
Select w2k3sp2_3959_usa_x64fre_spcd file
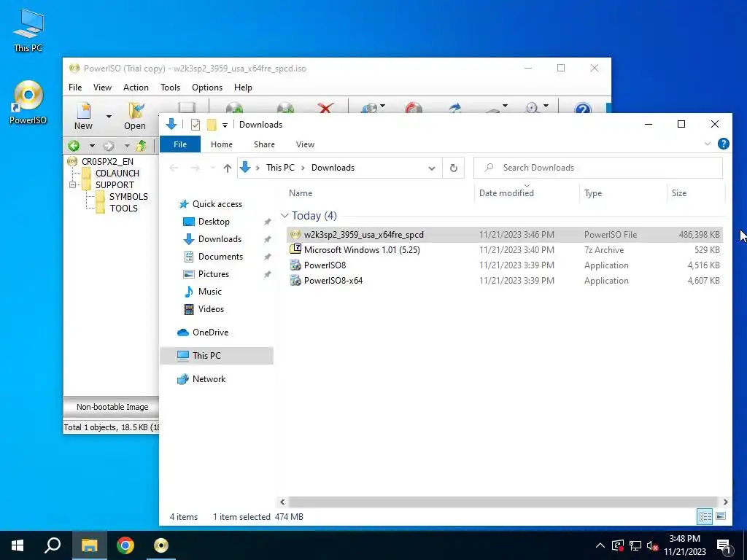click(505, 235)
